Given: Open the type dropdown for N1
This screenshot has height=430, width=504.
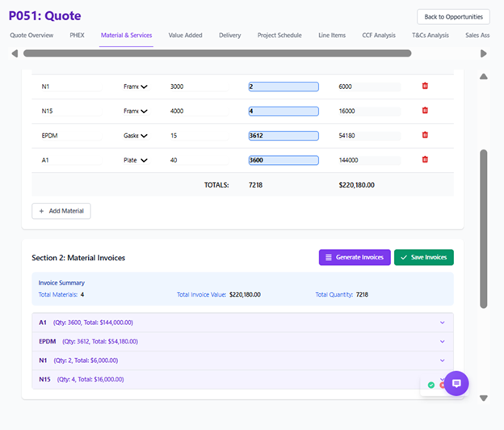Looking at the screenshot, I should [x=136, y=86].
